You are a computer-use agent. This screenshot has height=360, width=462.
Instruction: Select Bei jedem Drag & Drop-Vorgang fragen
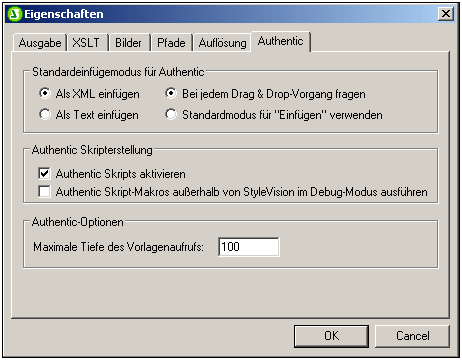tap(171, 93)
